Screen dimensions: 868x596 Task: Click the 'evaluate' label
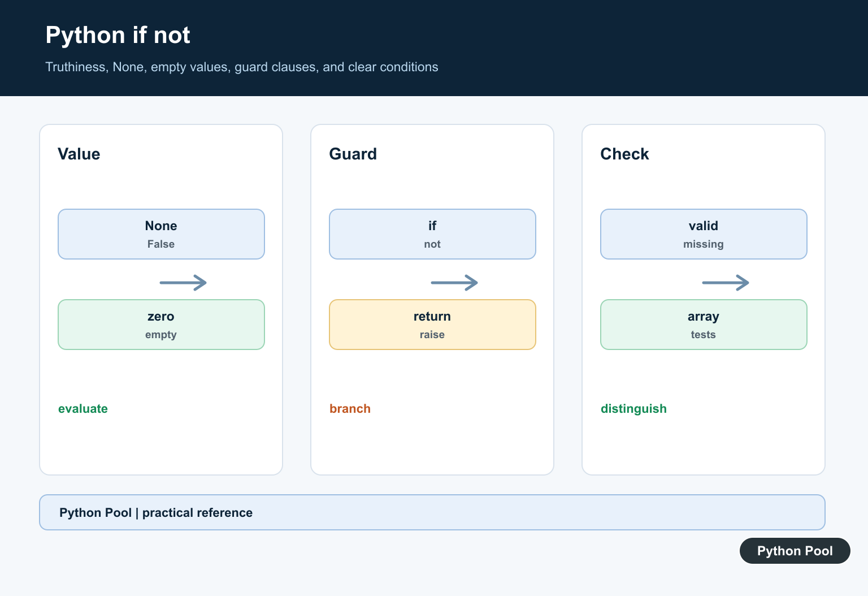(83, 408)
